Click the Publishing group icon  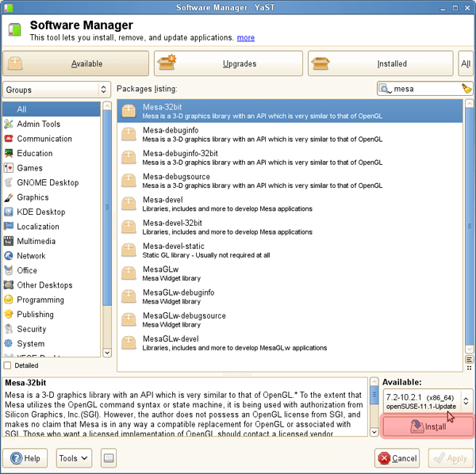point(9,314)
